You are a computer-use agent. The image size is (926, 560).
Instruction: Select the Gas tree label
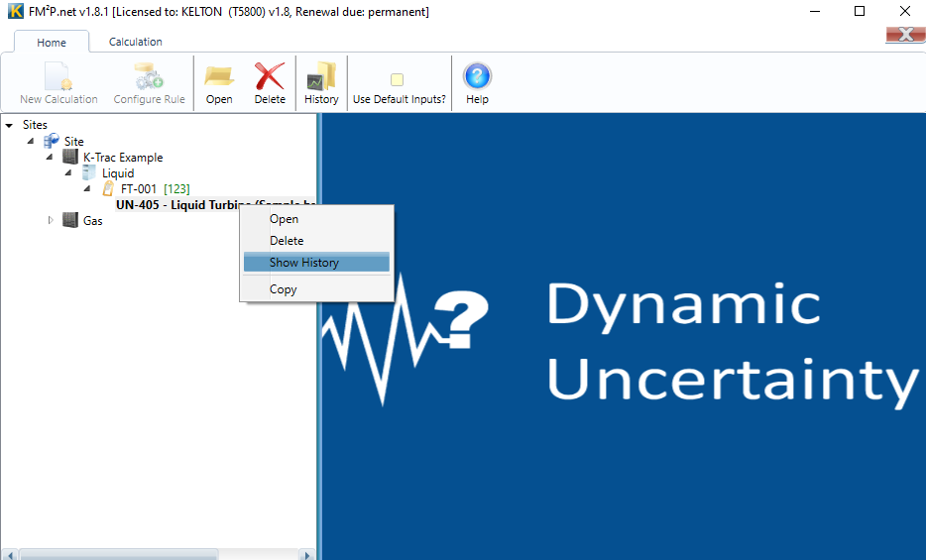pyautogui.click(x=93, y=221)
